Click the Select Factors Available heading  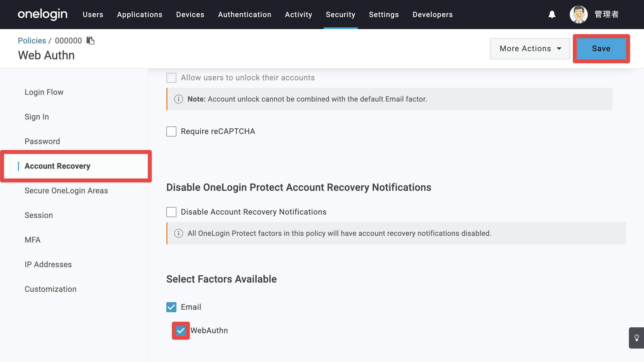[221, 279]
